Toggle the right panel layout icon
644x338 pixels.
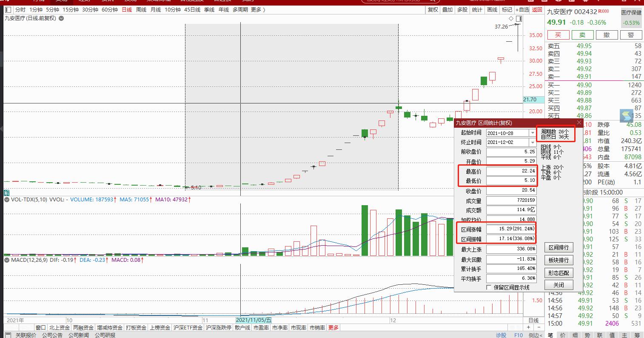click(519, 19)
